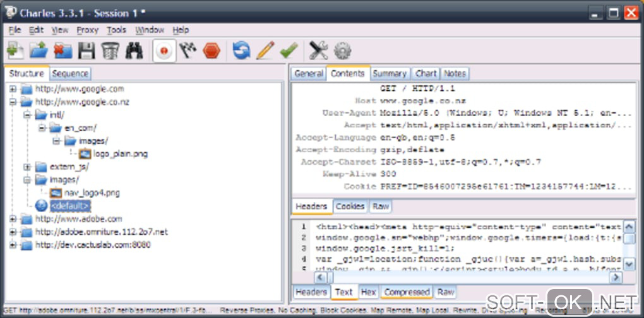Select request Headers tab above Cookies
The image size is (644, 318).
click(x=311, y=206)
